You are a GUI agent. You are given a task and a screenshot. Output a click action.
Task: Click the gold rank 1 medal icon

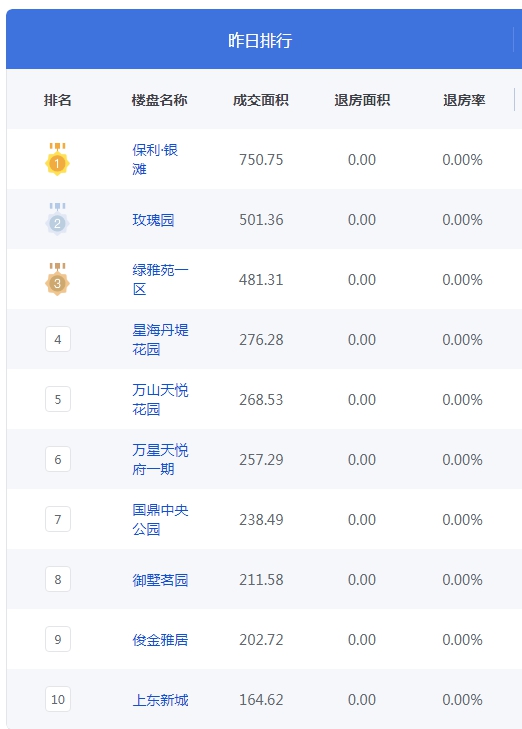pyautogui.click(x=57, y=159)
